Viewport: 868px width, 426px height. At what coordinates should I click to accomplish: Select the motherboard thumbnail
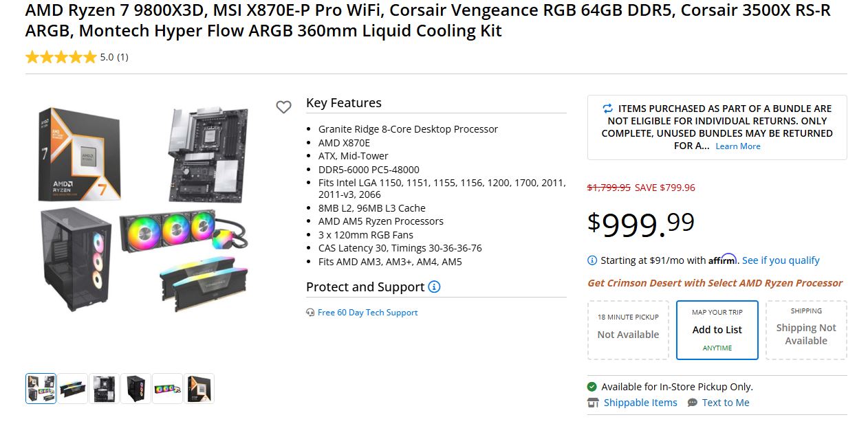point(105,388)
